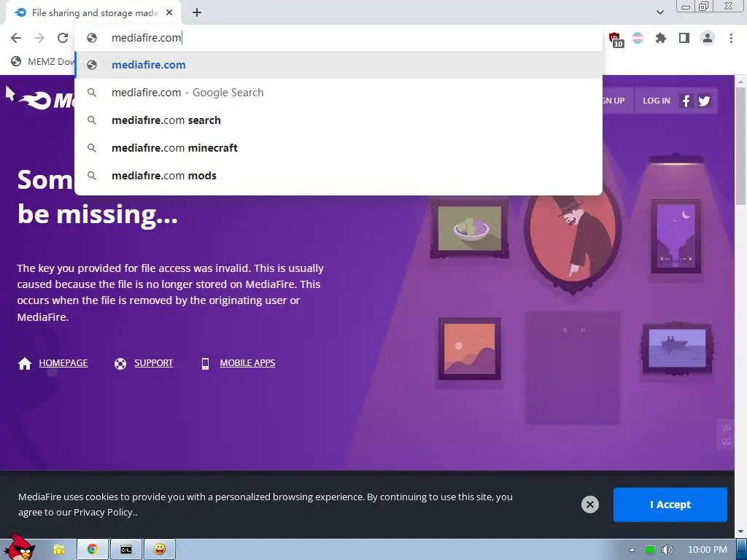Click the SUPPORT link
Image resolution: width=747 pixels, height=560 pixels.
(153, 363)
